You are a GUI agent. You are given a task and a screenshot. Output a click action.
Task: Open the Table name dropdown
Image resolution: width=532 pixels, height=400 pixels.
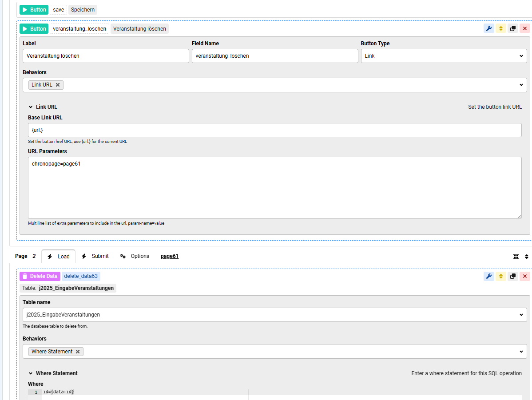pyautogui.click(x=274, y=315)
